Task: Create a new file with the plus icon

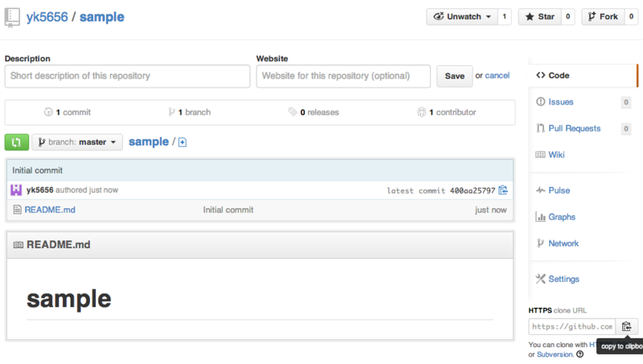Action: pos(182,142)
